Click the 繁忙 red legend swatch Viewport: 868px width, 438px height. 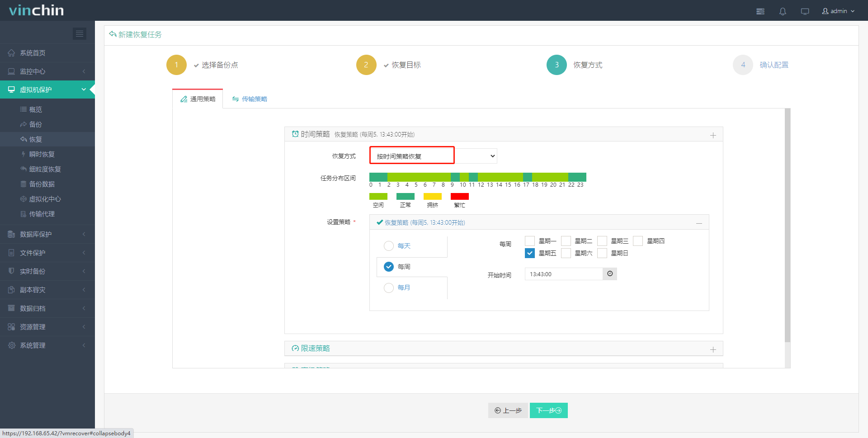pyautogui.click(x=460, y=196)
